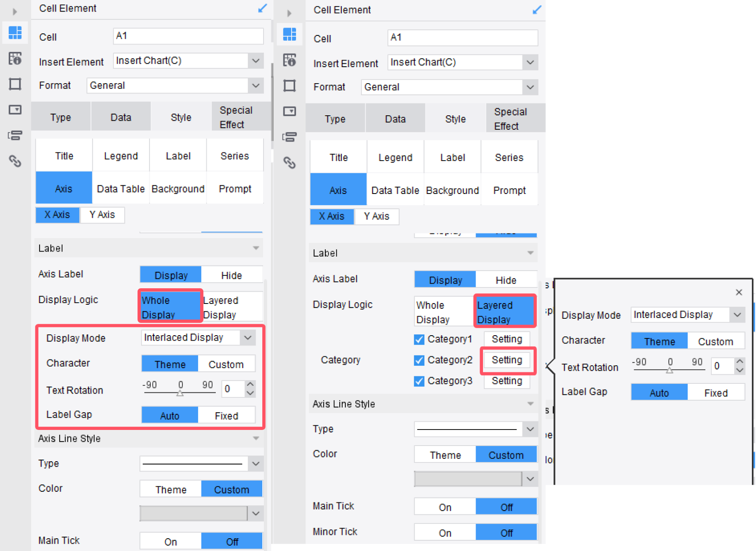Click the hyperlink panel icon
Image resolution: width=756 pixels, height=551 pixels.
pyautogui.click(x=15, y=161)
